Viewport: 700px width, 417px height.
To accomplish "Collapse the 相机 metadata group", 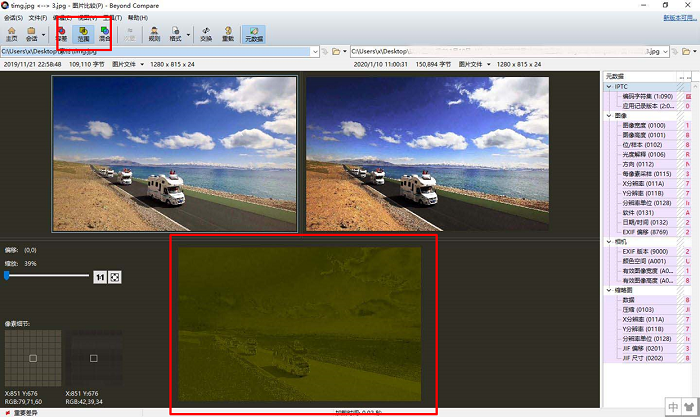I will 609,242.
